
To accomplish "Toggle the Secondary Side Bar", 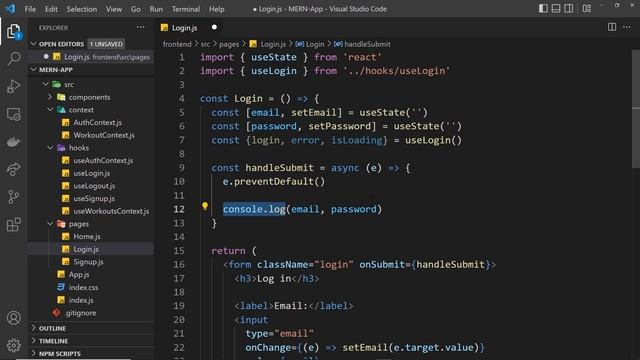I will (568, 8).
